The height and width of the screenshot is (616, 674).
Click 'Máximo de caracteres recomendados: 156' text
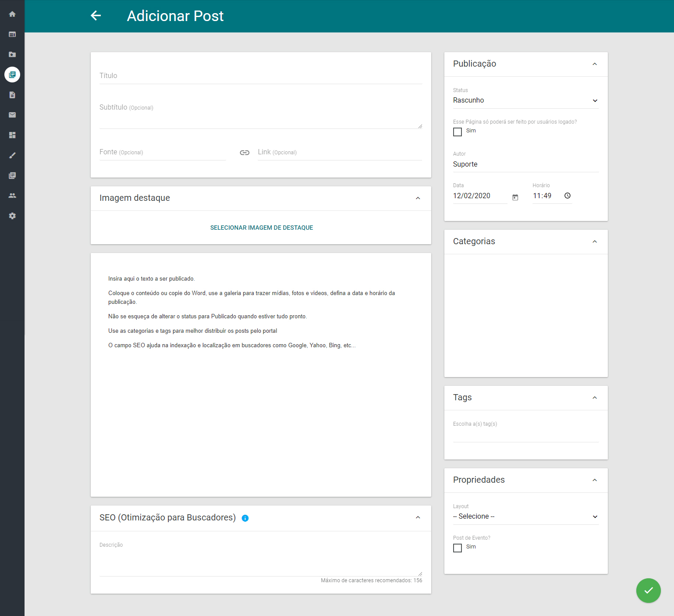click(x=372, y=580)
